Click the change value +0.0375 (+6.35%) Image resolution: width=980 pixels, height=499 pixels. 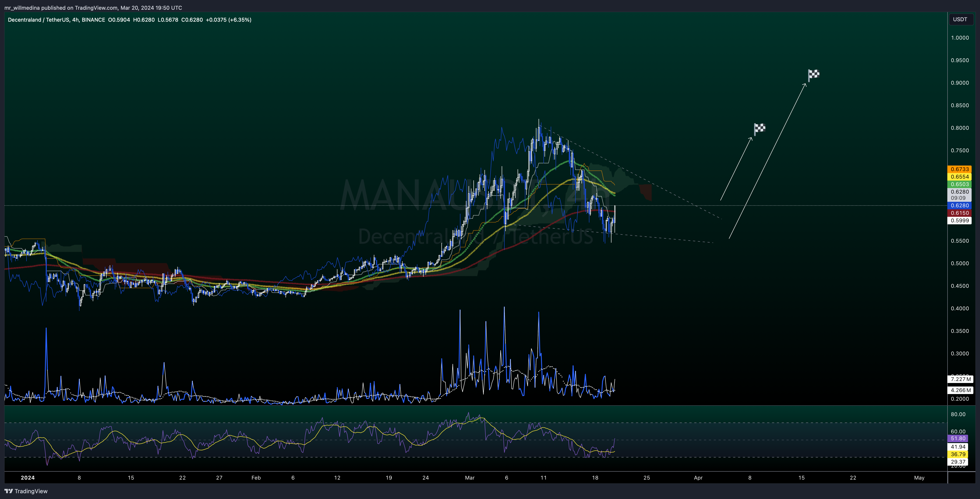tap(228, 20)
